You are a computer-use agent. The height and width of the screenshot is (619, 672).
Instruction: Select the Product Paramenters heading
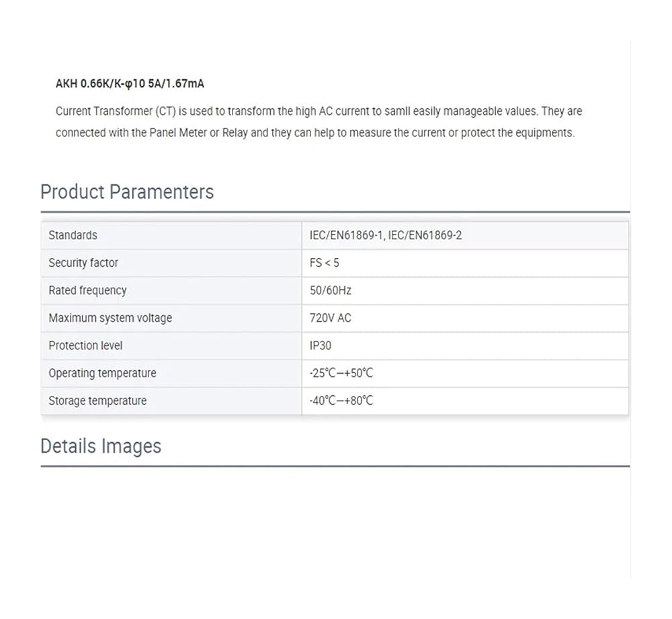point(127,192)
